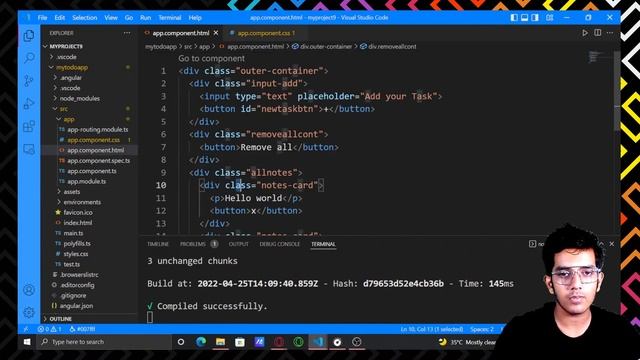Click the Go to component code lens link
Image resolution: width=640 pixels, height=360 pixels.
pos(211,58)
